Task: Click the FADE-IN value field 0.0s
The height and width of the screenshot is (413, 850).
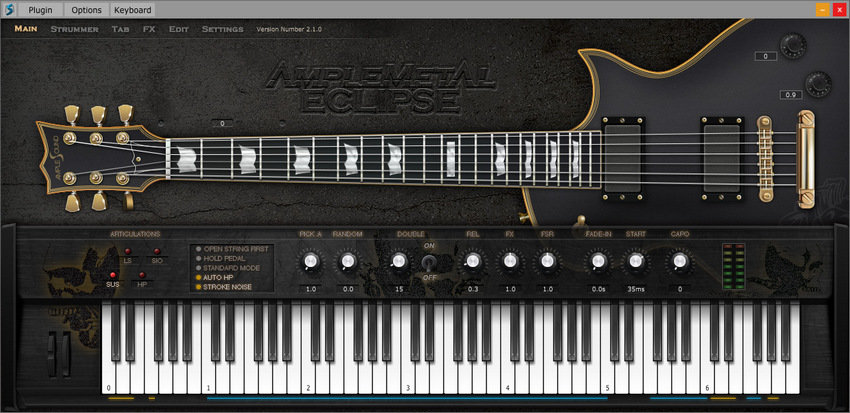Action: click(x=598, y=289)
